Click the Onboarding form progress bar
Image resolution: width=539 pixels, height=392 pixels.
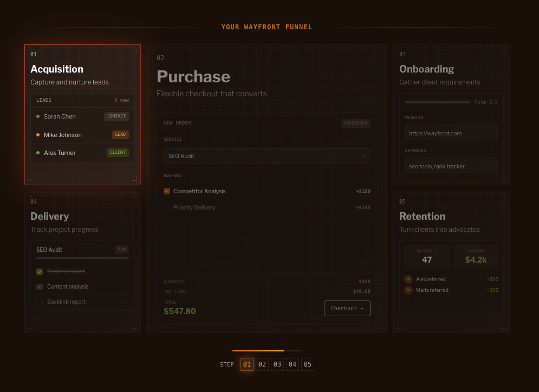pyautogui.click(x=437, y=102)
